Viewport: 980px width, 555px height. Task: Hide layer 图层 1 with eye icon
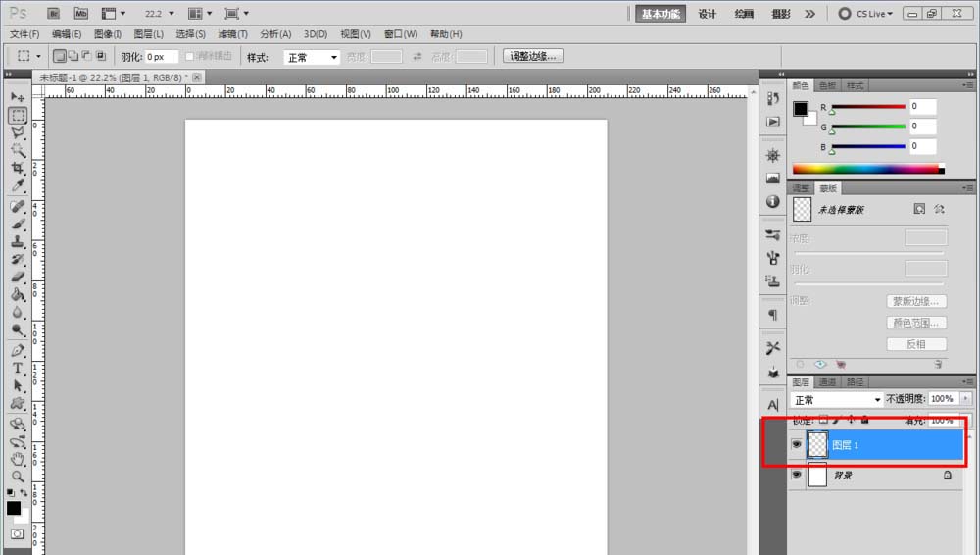(796, 444)
